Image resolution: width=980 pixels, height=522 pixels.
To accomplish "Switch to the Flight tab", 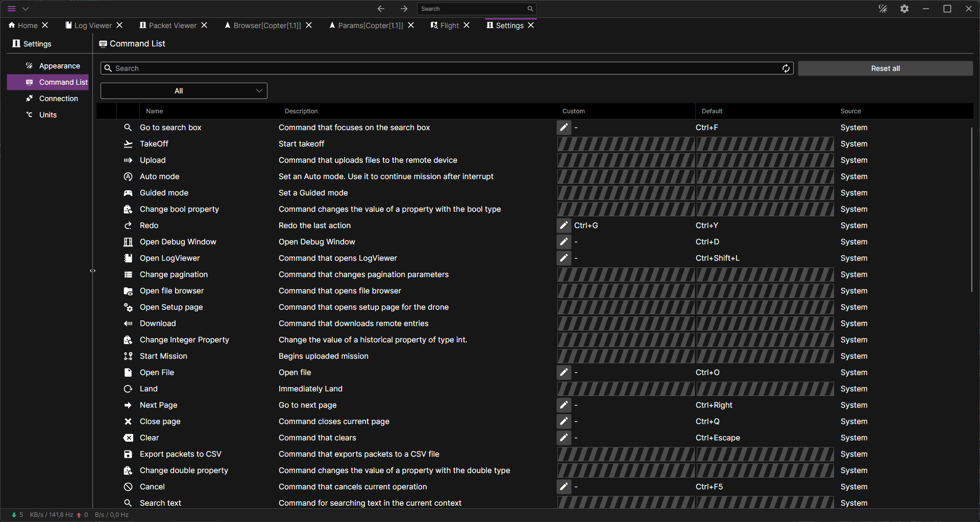I will point(449,26).
